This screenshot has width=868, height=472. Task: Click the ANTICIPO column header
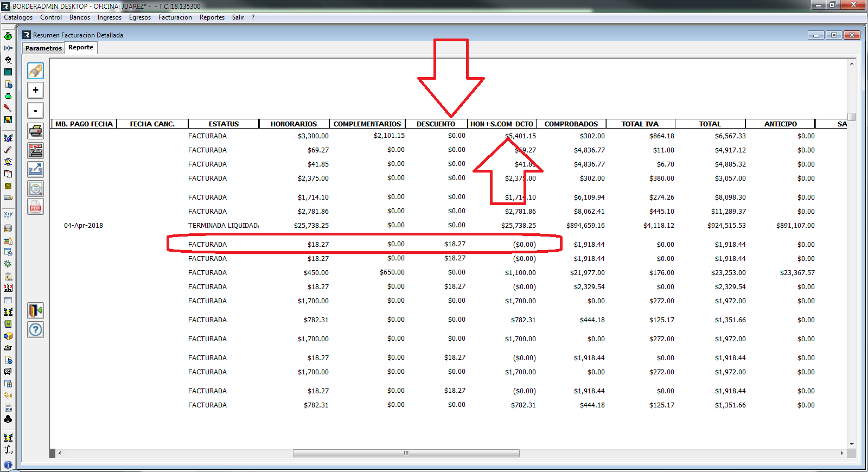tap(781, 124)
